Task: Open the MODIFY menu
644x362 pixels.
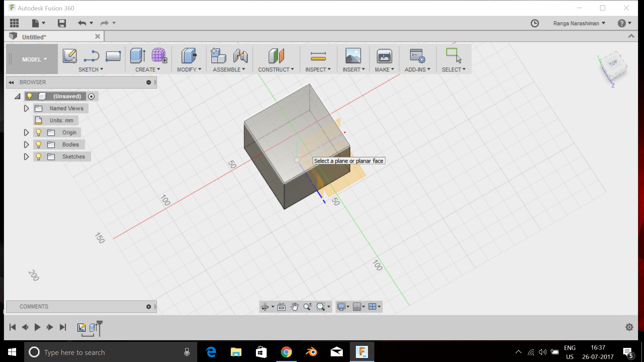Action: coord(189,69)
